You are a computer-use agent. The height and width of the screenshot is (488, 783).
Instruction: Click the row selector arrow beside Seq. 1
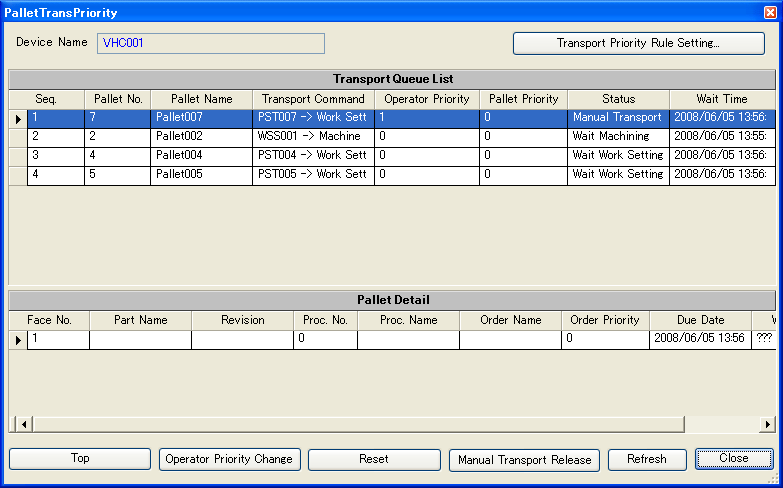[18, 119]
